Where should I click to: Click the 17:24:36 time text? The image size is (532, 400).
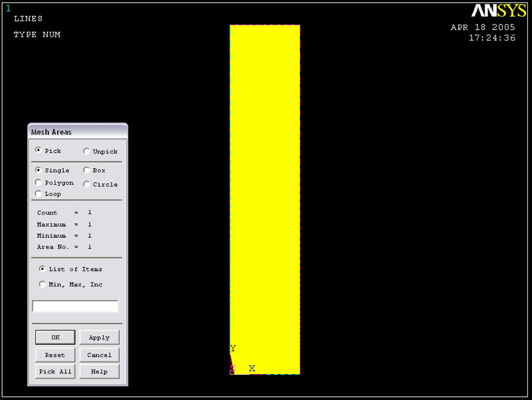coord(492,38)
